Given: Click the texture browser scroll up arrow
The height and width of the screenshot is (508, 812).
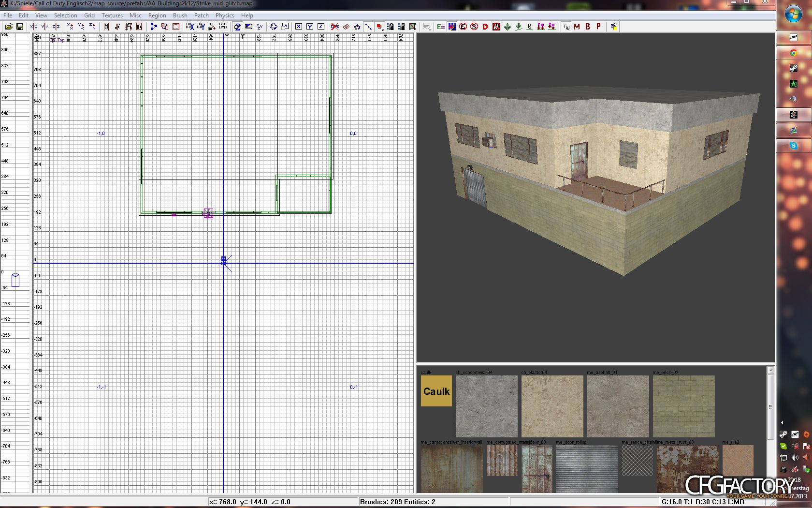Looking at the screenshot, I should 770,370.
